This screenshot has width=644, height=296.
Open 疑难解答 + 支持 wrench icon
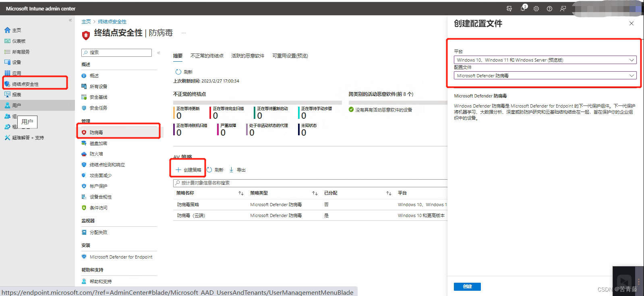pos(7,138)
